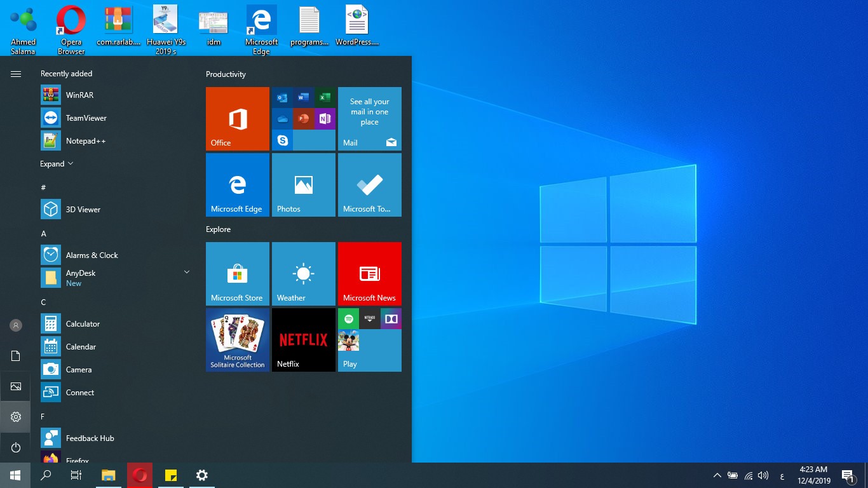Launch TeamViewer from Recently added
The image size is (868, 488).
(116, 118)
